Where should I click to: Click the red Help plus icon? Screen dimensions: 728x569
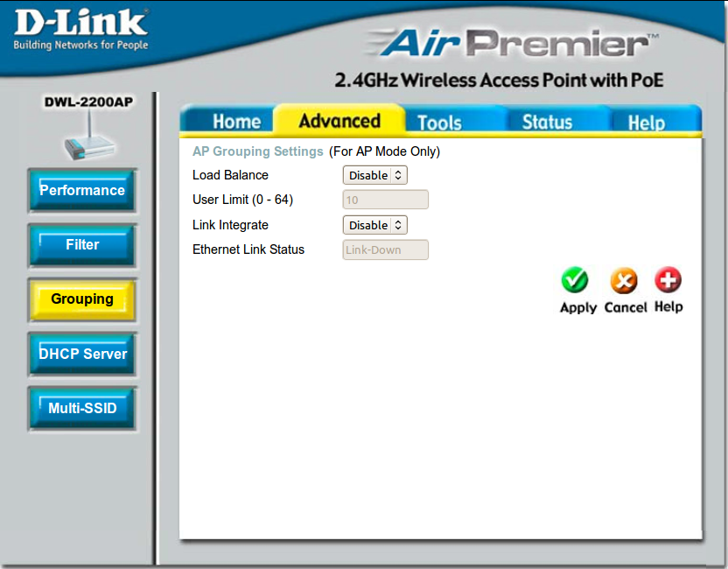point(668,280)
